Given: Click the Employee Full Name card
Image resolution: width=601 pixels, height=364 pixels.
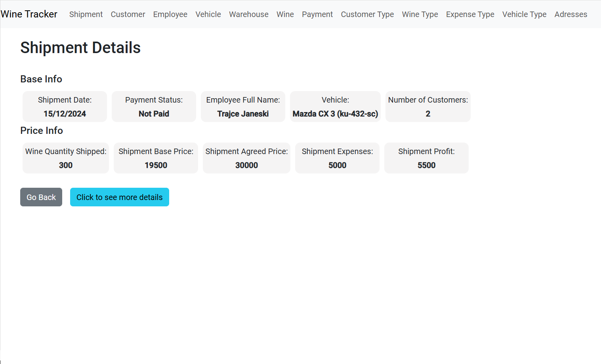Looking at the screenshot, I should pos(243,107).
